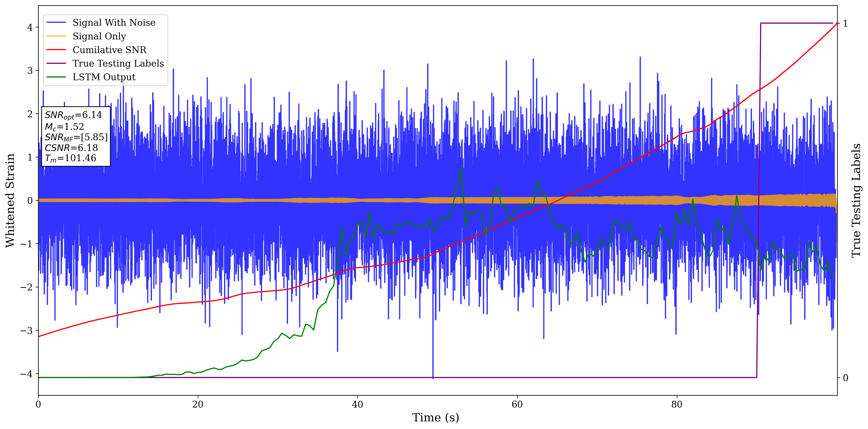Click the 'Cumilative SNR' legend label
Screen dimensions: 868x429
(109, 50)
